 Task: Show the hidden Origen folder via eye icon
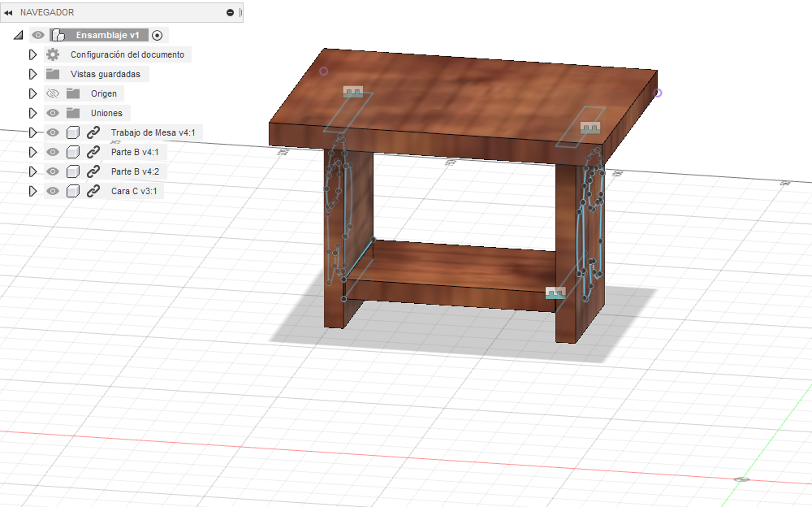53,93
